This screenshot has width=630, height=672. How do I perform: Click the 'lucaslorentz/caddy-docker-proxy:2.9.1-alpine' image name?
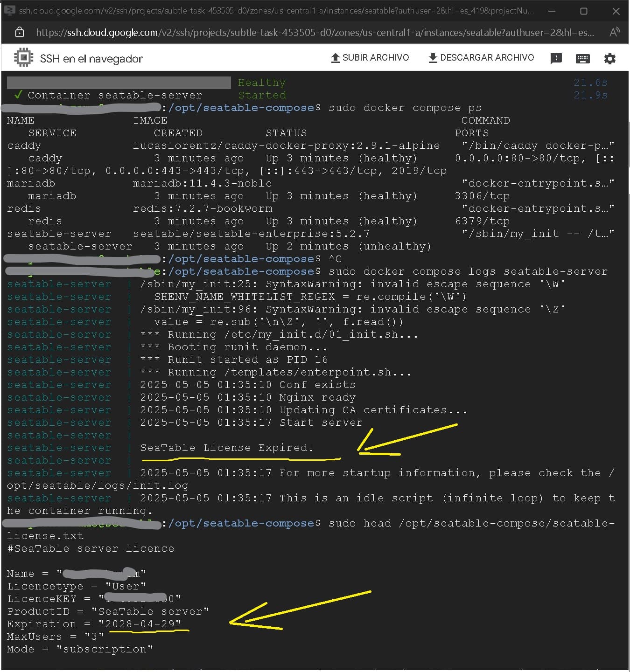[x=286, y=145]
